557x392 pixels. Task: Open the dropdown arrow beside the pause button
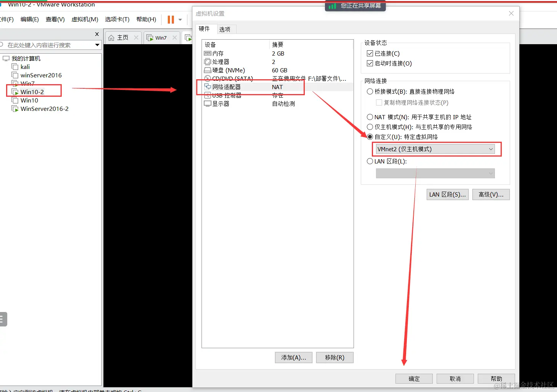click(x=179, y=19)
